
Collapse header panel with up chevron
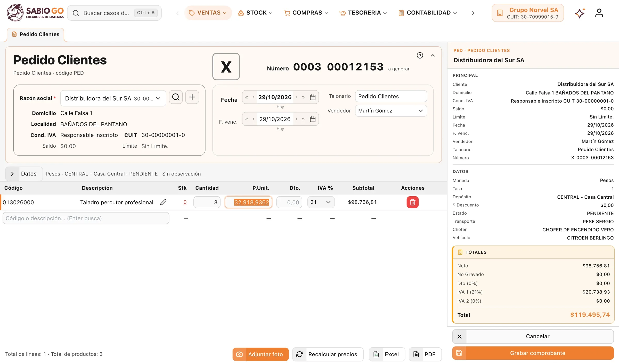pos(433,55)
